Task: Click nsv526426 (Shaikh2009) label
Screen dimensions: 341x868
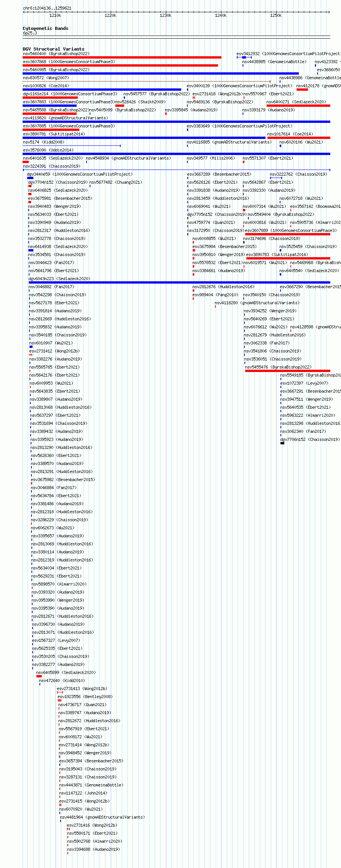Action: click(x=140, y=102)
